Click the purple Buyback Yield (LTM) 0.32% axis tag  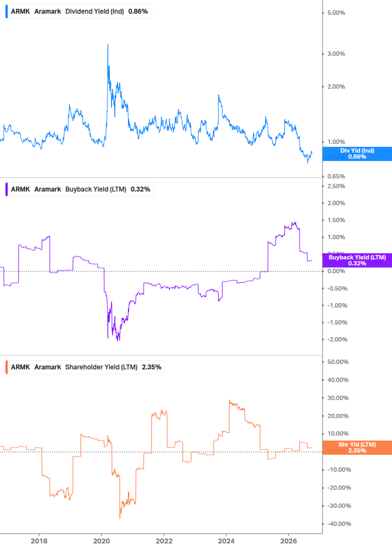click(357, 260)
